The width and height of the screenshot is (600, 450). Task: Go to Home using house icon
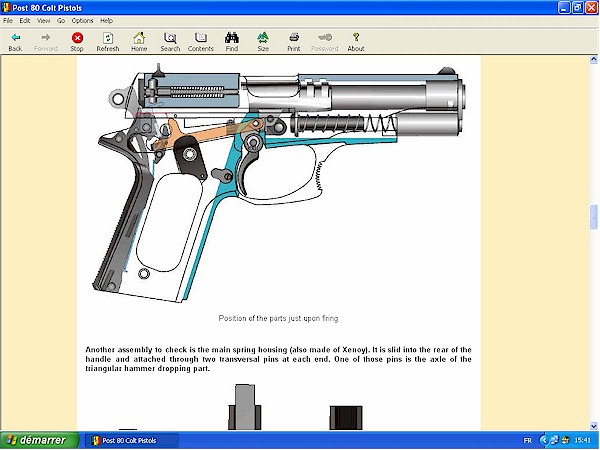139,38
